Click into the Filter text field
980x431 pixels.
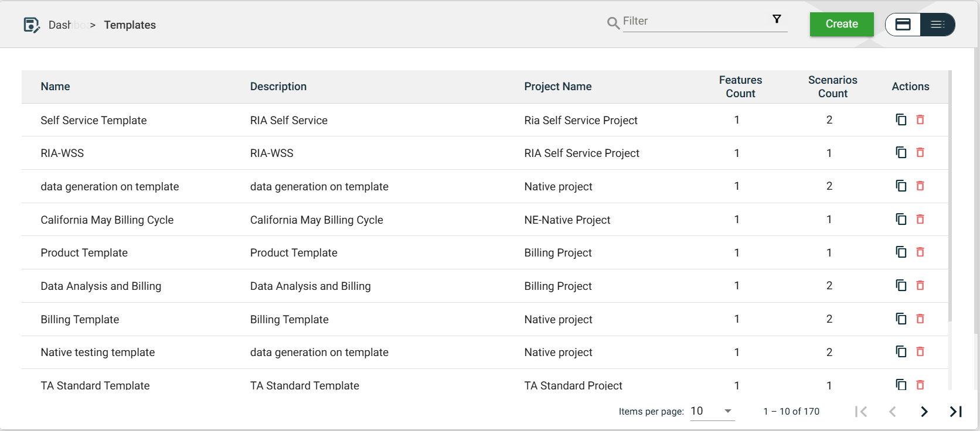695,21
